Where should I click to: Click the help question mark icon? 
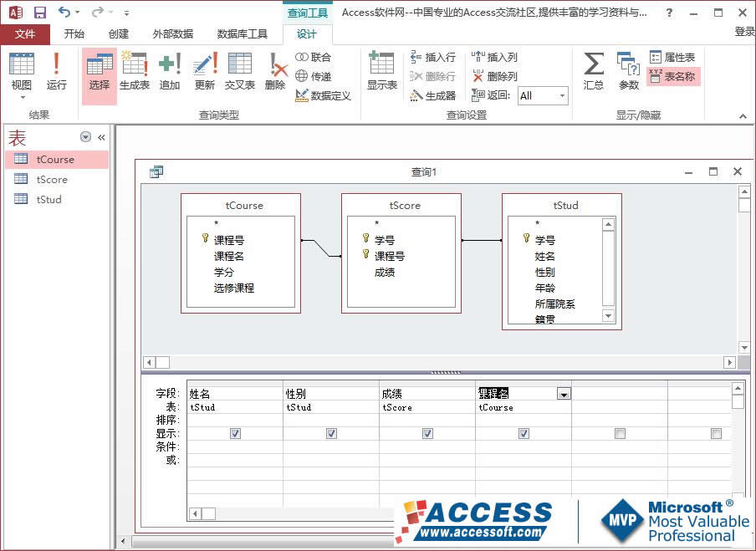pyautogui.click(x=669, y=13)
